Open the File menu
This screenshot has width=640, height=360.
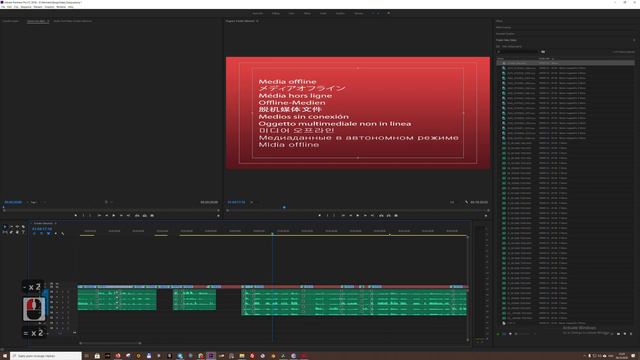click(3, 7)
